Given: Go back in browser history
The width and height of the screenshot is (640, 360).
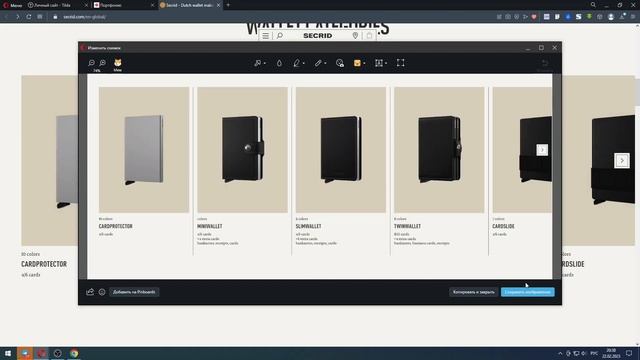Looking at the screenshot, I should (7, 17).
